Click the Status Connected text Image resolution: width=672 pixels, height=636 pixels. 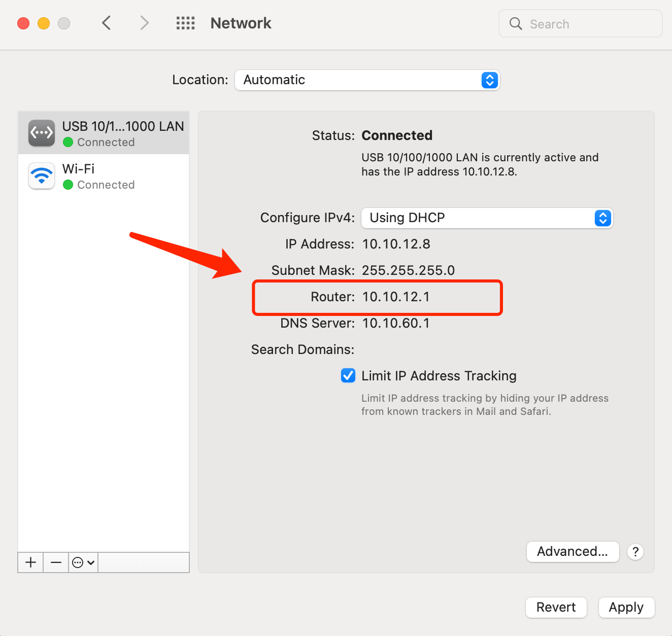tap(397, 135)
